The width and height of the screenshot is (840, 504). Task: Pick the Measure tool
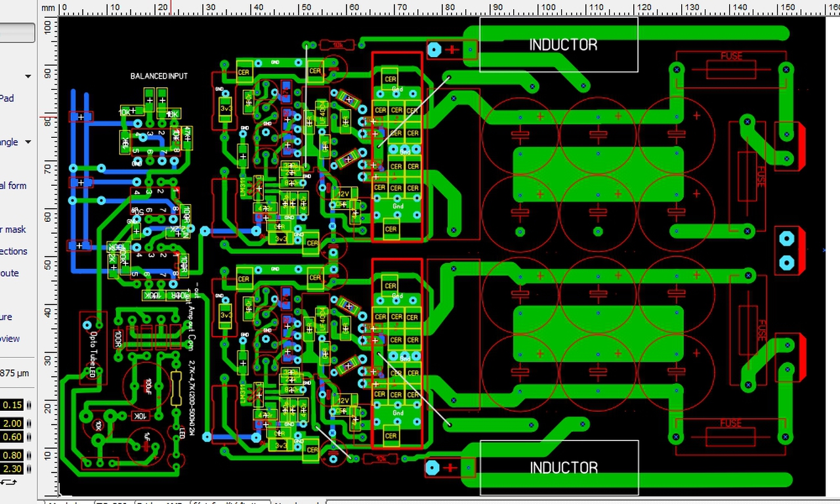tap(6, 317)
